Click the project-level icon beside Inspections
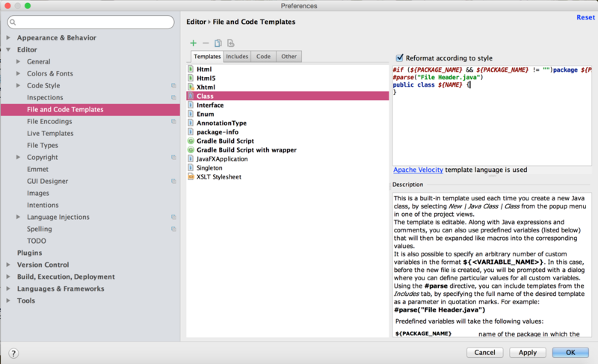The image size is (598, 364). click(x=173, y=98)
